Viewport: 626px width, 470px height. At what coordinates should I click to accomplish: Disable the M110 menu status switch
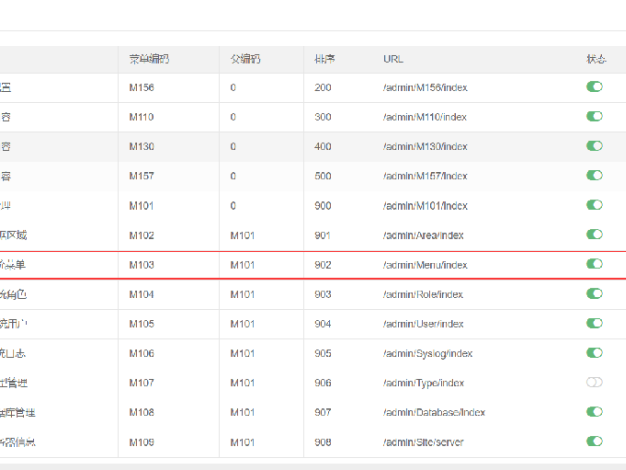pos(595,117)
